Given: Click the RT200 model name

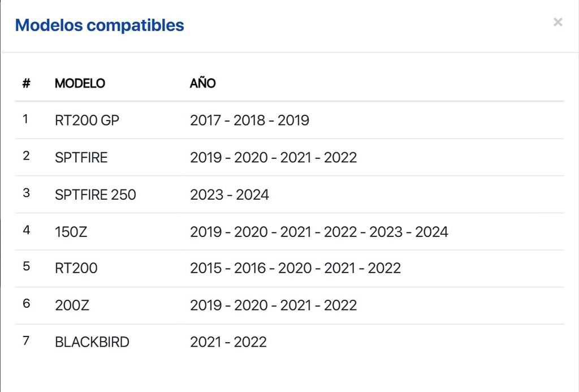Looking at the screenshot, I should coord(76,268).
